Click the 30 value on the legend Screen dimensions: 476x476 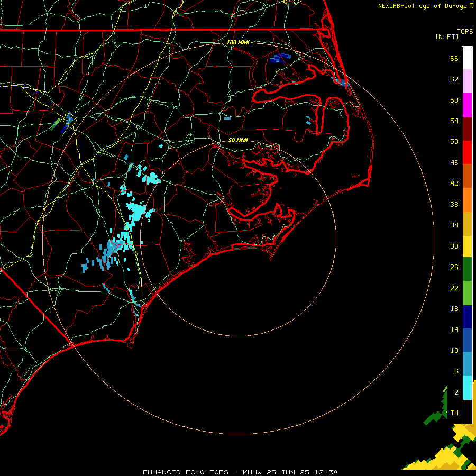454,246
